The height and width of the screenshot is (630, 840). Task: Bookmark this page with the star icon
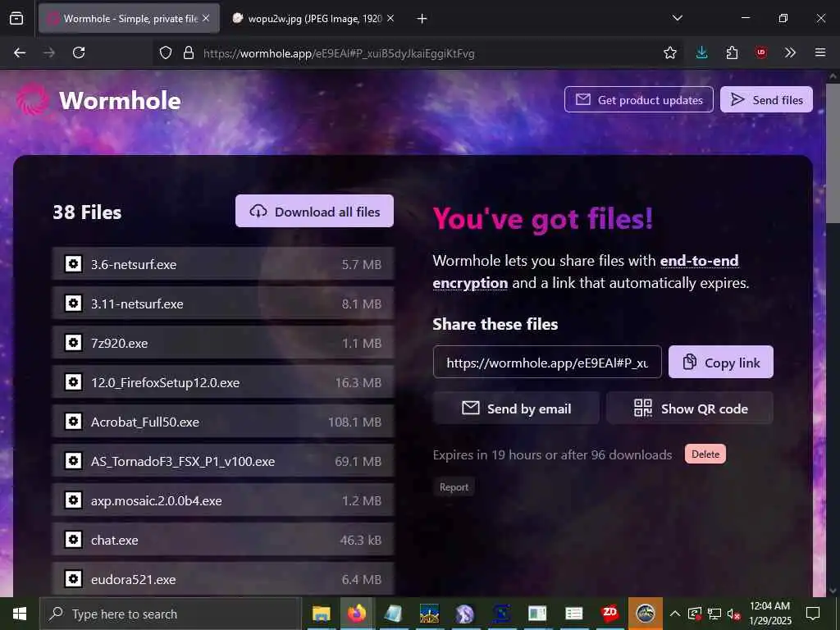click(669, 52)
